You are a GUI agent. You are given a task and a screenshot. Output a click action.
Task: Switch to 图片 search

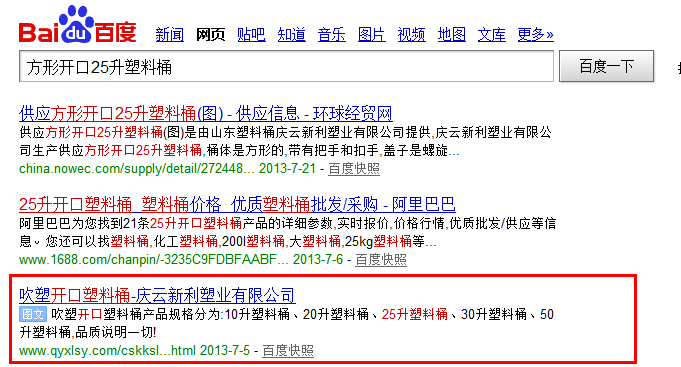pyautogui.click(x=371, y=34)
